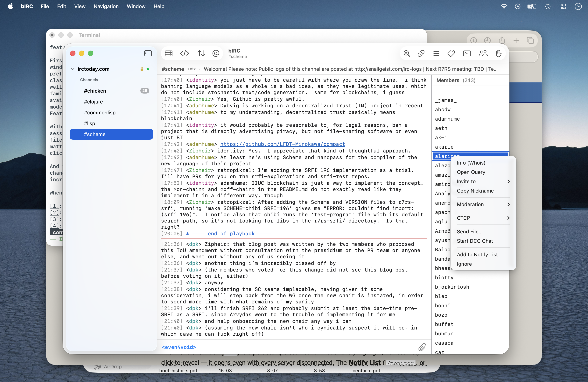The image size is (588, 382).
Task: Click the search magnifier icon in toolbar
Action: click(407, 53)
